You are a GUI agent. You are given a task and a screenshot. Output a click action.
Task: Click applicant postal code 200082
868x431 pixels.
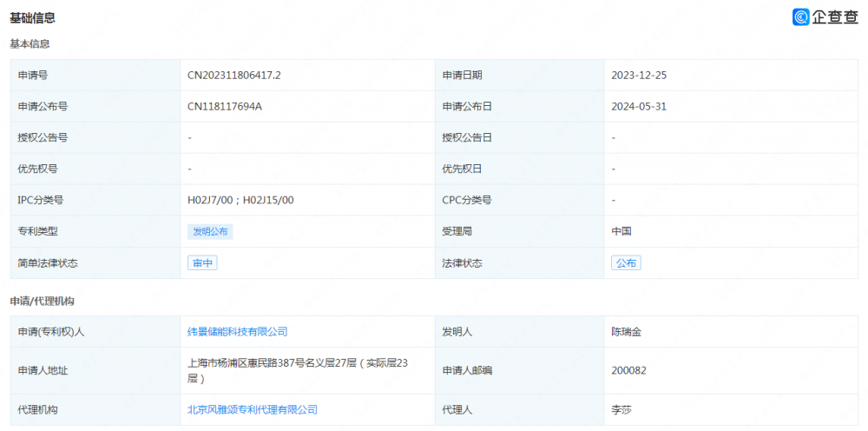click(628, 371)
